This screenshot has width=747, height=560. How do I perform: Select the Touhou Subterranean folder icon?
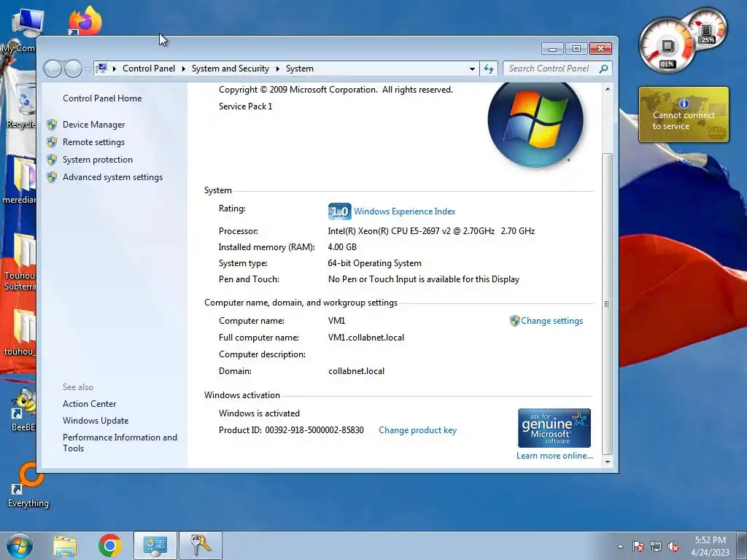pyautogui.click(x=20, y=262)
